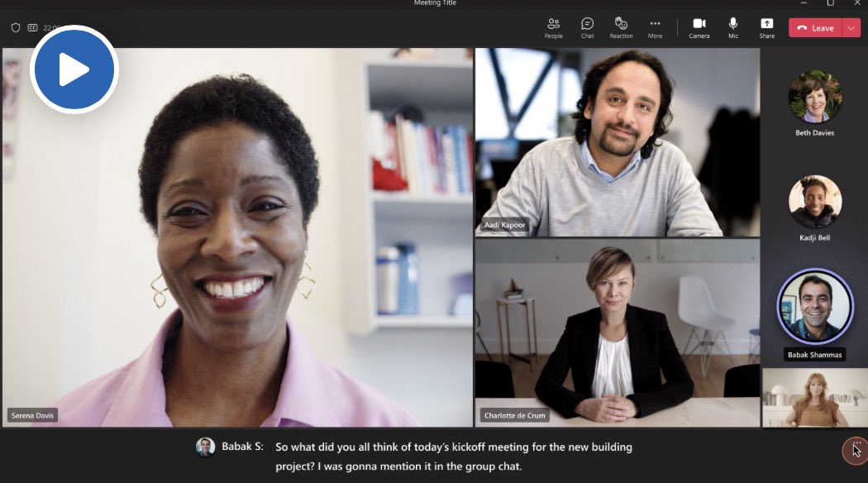Click the Aadi Kapoor name label
Viewport: 868px width, 483px height.
[x=505, y=225]
